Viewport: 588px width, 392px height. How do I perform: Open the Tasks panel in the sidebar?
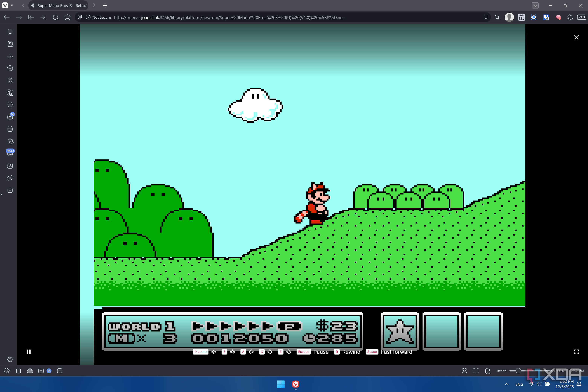[x=10, y=142]
